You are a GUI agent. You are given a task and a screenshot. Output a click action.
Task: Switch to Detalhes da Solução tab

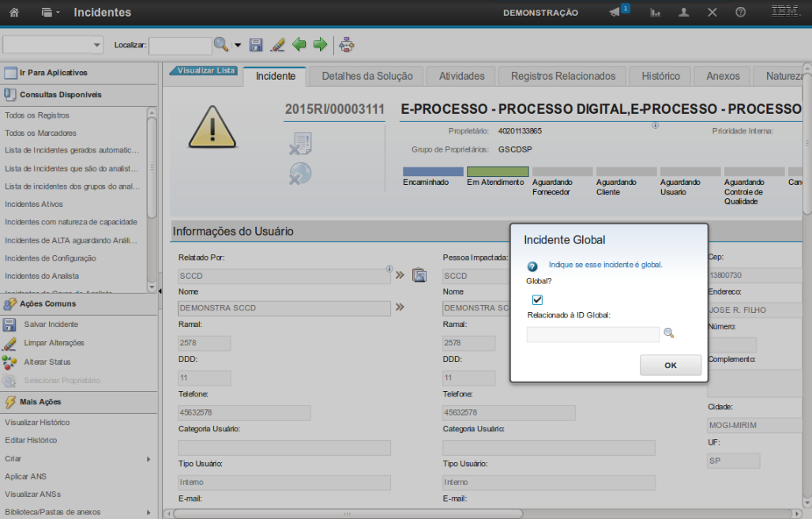[x=367, y=76]
